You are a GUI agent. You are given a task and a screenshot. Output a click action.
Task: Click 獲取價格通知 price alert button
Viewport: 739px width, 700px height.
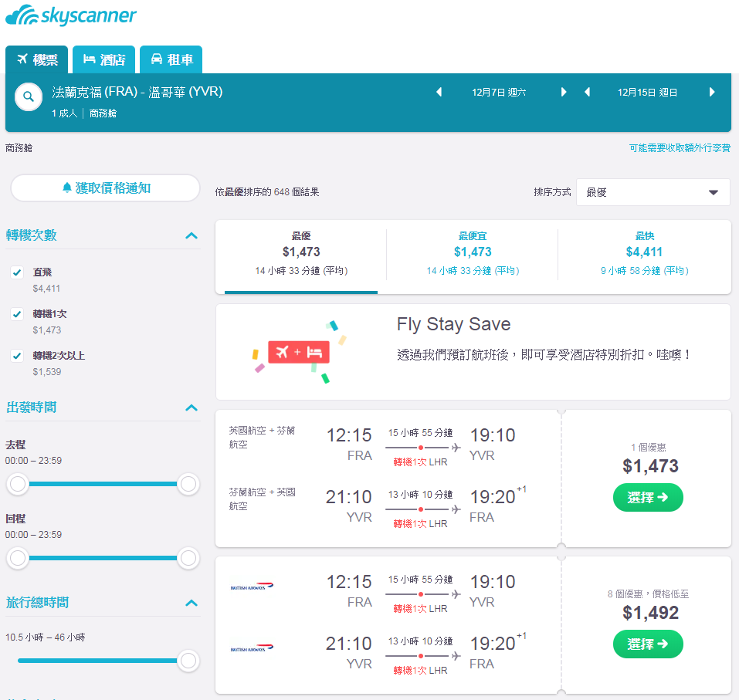(106, 188)
